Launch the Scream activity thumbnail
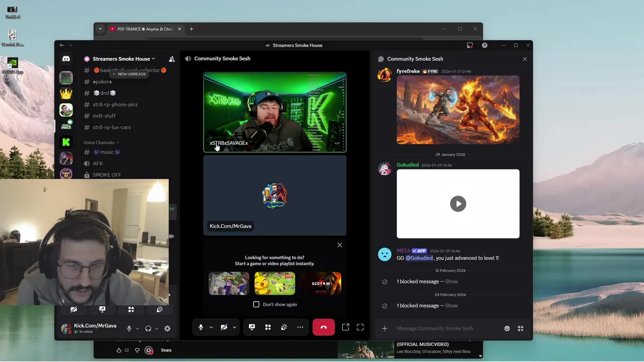Viewport: 644px width, 362px height. click(320, 283)
